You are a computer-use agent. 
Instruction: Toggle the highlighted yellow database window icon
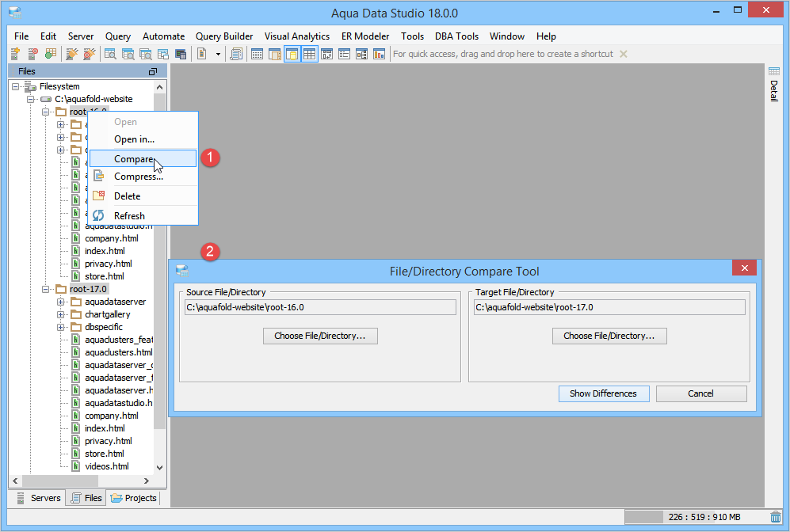pyautogui.click(x=292, y=54)
